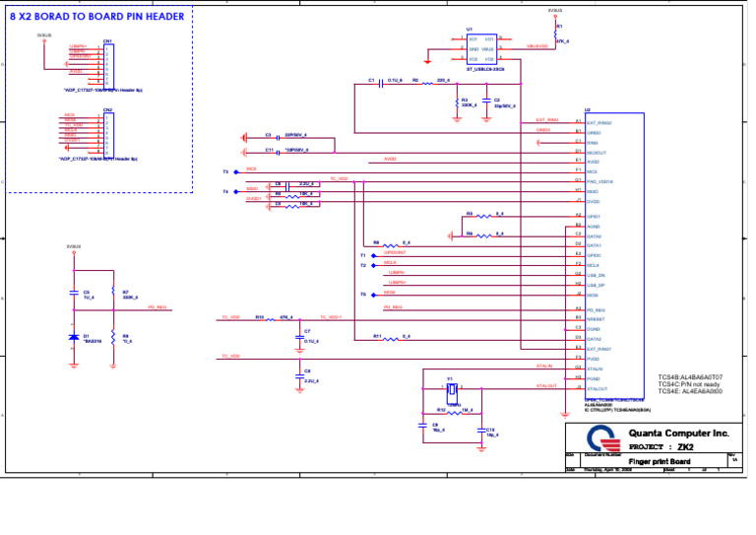Viewport: 756px width, 535px height.
Task: Select test point T3 marker
Action: tap(236, 172)
